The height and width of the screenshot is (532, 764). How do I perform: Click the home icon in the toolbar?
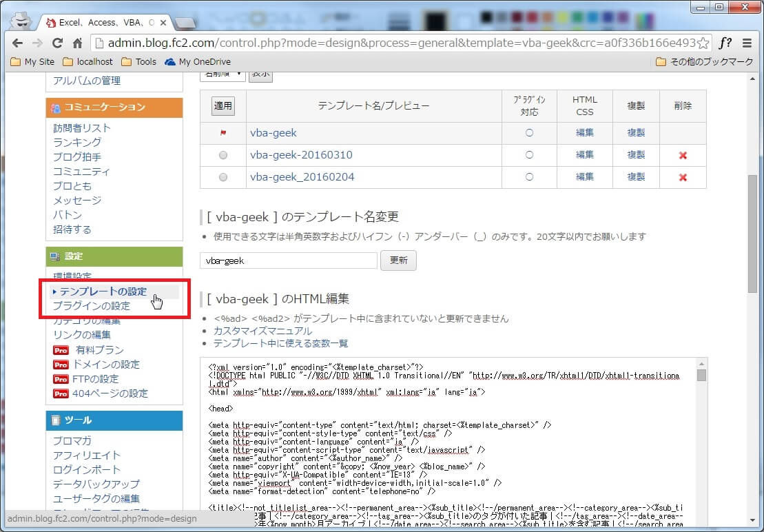pyautogui.click(x=77, y=43)
